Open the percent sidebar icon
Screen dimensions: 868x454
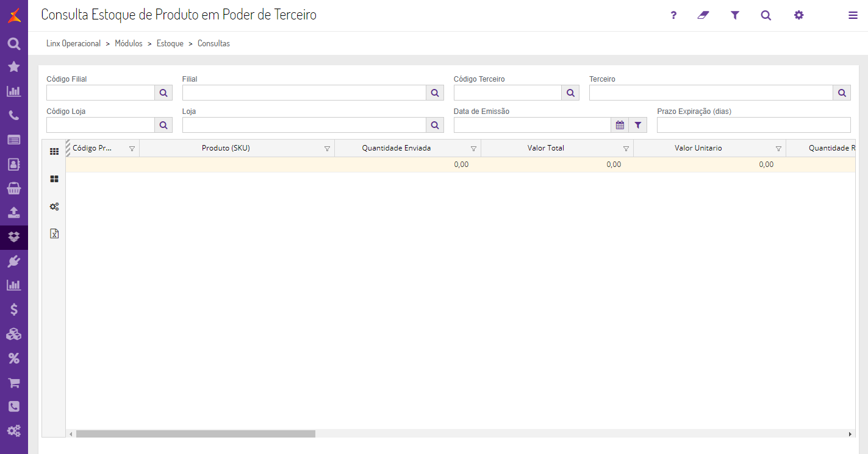(14, 358)
